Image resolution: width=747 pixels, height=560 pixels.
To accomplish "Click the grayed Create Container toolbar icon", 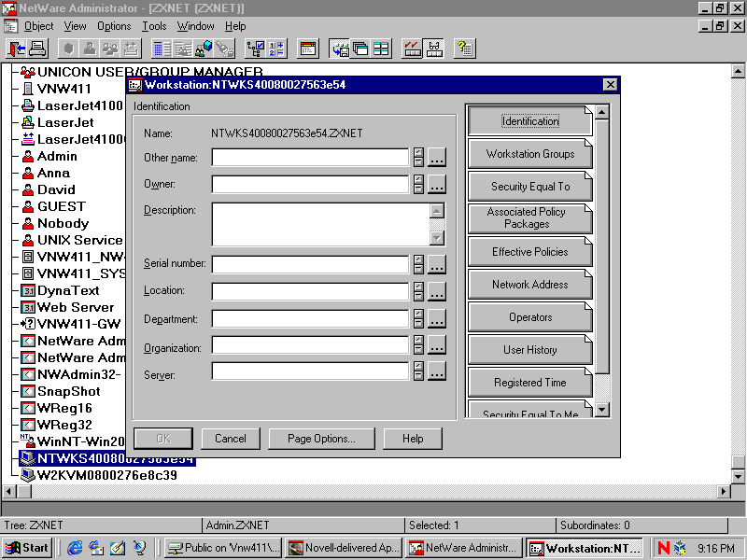I will pos(68,49).
